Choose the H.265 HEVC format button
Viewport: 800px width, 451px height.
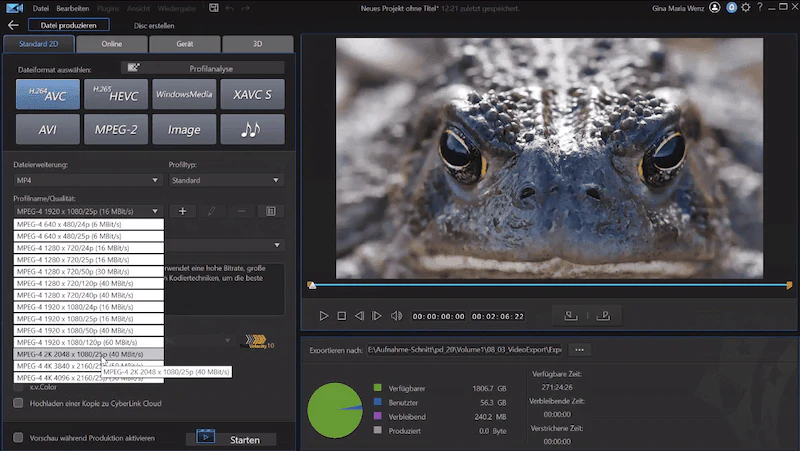(x=116, y=94)
